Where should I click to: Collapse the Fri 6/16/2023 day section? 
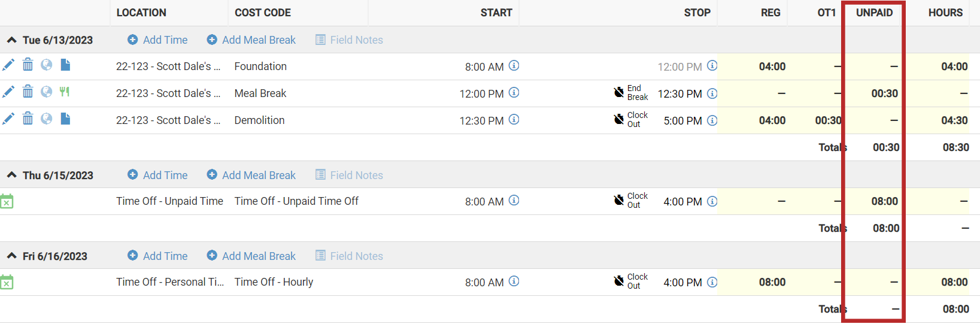click(11, 256)
